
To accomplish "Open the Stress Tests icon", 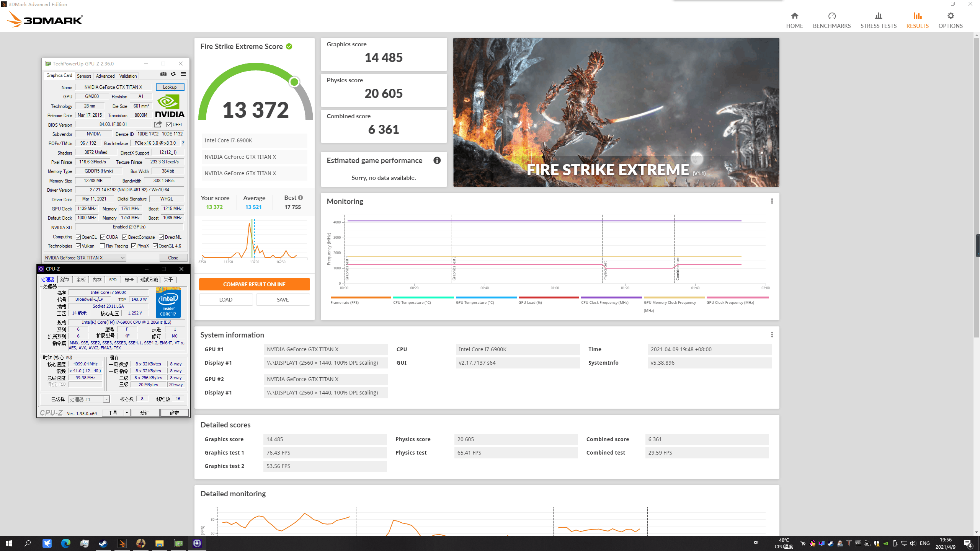I will click(878, 16).
